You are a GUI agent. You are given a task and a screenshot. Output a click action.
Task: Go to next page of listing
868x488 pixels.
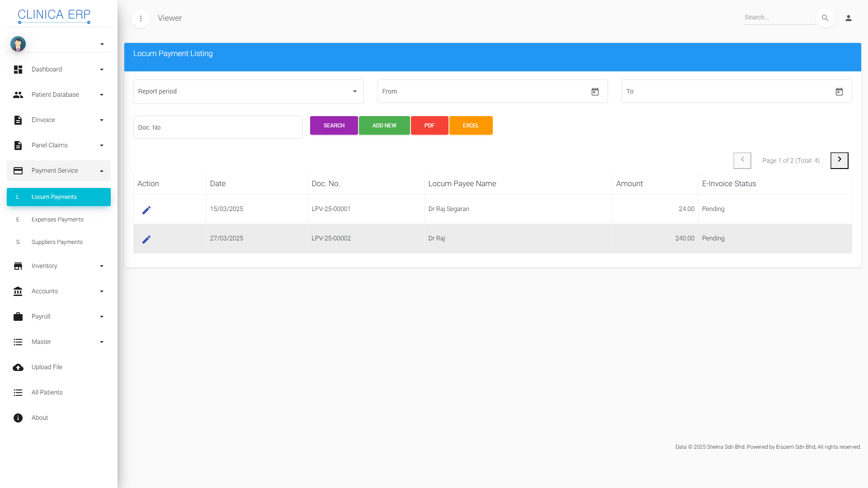pos(839,160)
